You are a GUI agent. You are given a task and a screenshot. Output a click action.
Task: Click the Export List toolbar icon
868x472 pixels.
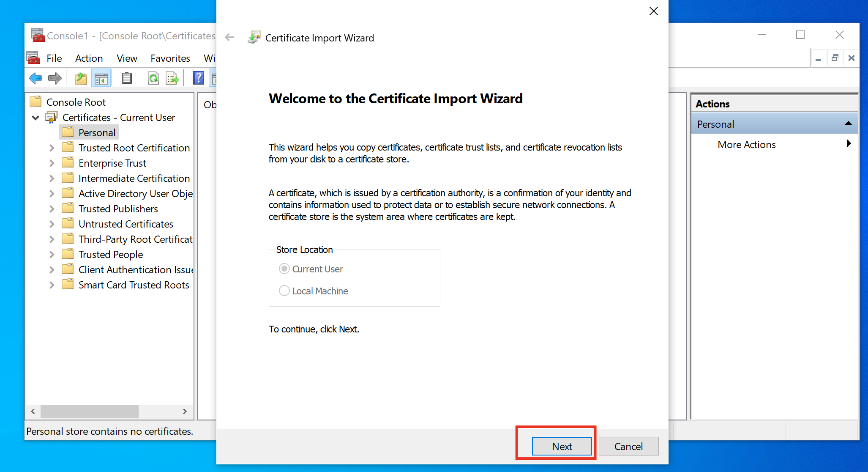[172, 78]
